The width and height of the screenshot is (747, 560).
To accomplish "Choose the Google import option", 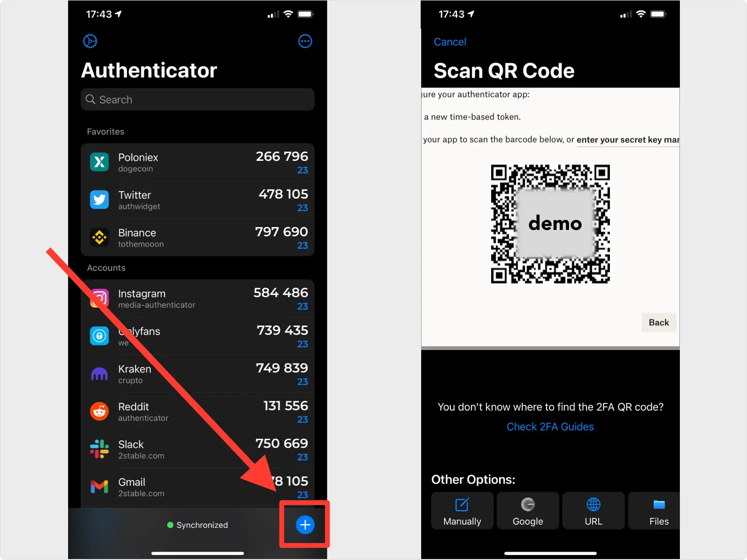I will [x=528, y=511].
